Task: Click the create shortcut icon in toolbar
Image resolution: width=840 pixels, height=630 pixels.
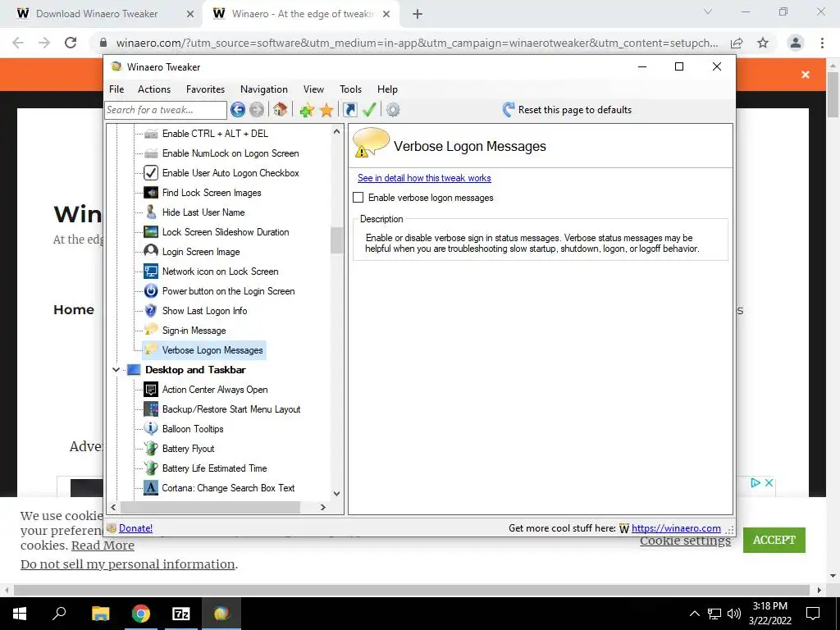Action: [x=349, y=110]
